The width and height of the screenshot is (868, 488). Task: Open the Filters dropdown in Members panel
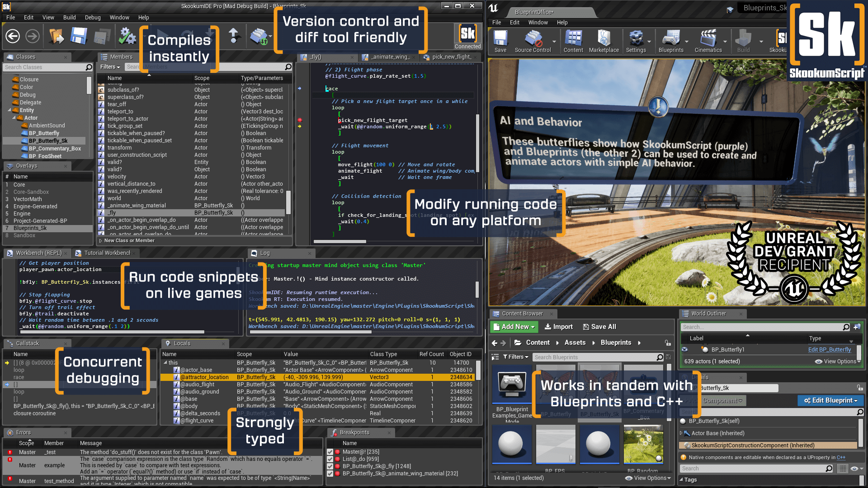pos(110,67)
